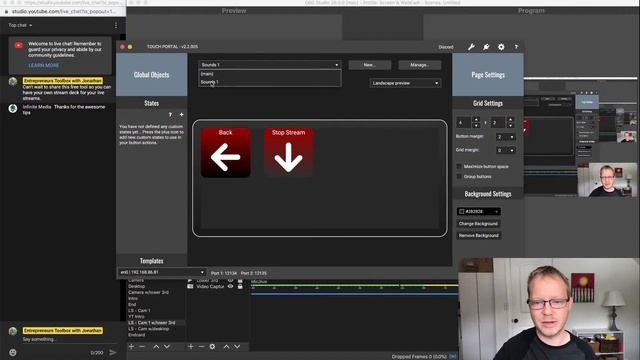Enable Maximize button space checkbox
Viewport: 640px width, 360px height.
(x=459, y=167)
